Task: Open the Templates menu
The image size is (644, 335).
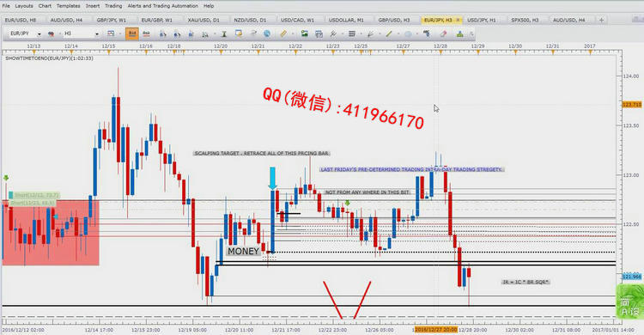Action: 68,6
